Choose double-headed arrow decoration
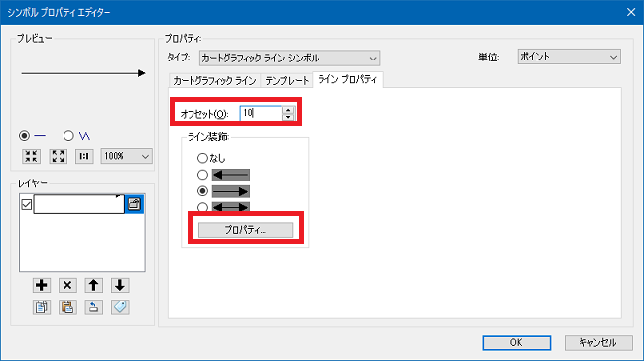 202,207
